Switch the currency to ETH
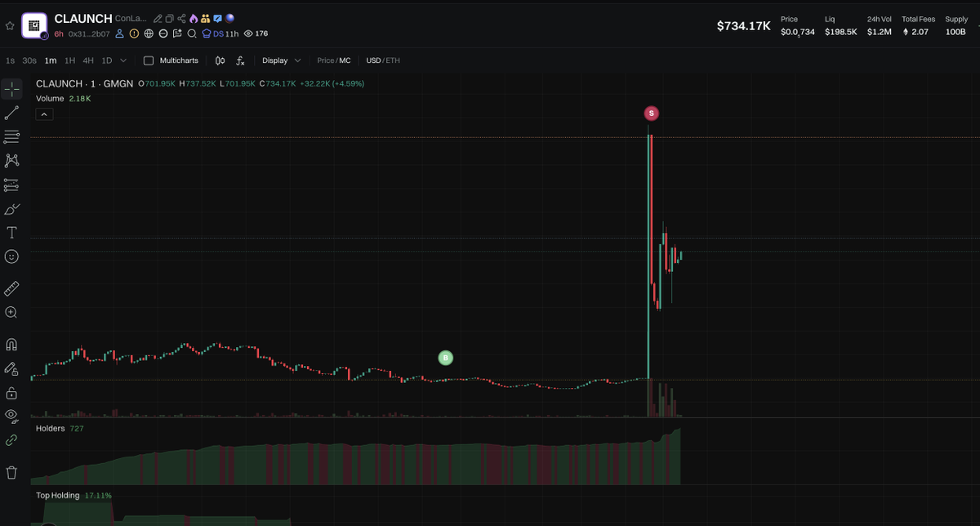Image resolution: width=980 pixels, height=526 pixels. [x=394, y=60]
